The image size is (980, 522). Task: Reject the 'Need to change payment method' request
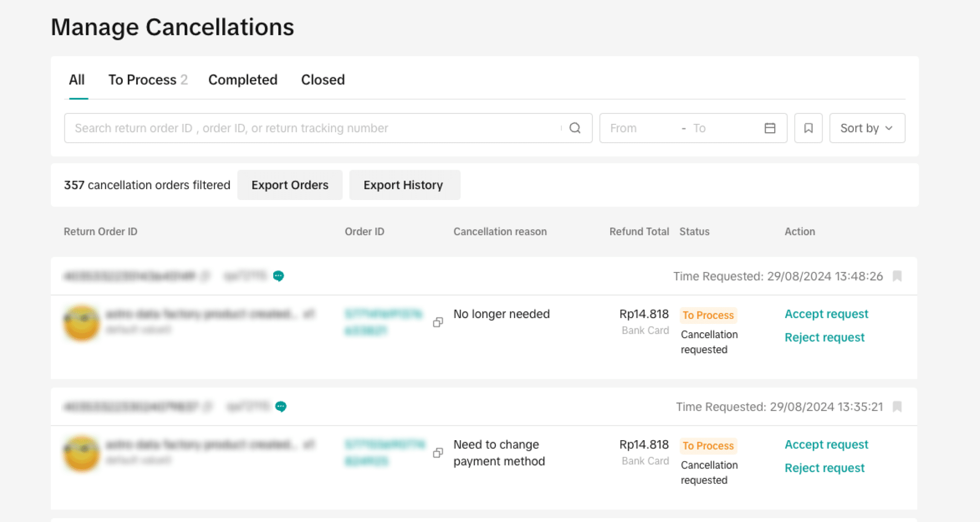824,468
